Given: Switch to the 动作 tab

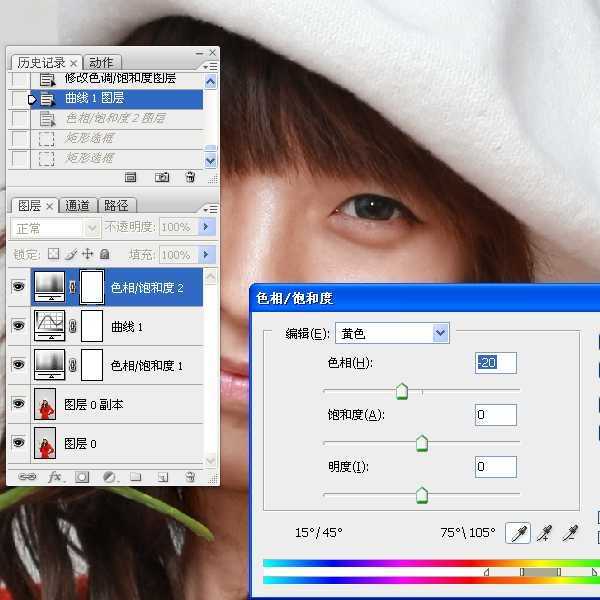Looking at the screenshot, I should 101,62.
